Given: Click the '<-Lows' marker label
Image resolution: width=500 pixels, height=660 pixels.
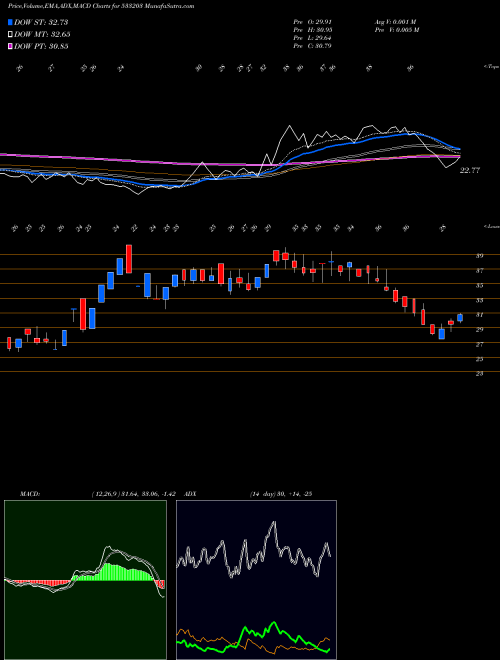Looking at the screenshot, I should click(x=491, y=226).
